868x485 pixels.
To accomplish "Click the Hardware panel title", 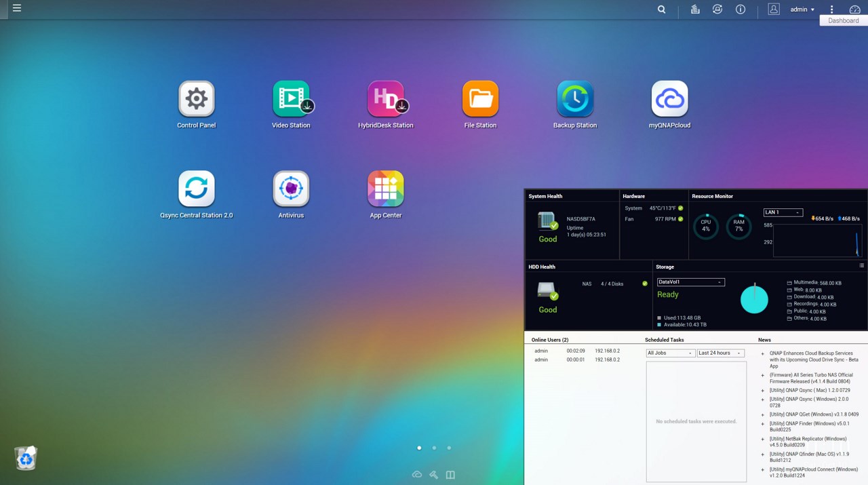I will 634,196.
